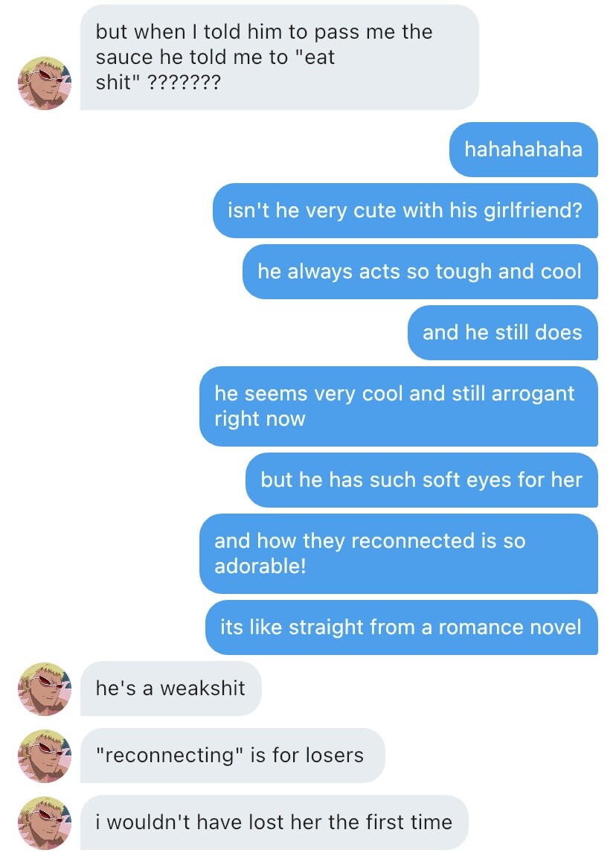
Task: Select "he seems very cool and still arrogant" message
Action: point(399,406)
